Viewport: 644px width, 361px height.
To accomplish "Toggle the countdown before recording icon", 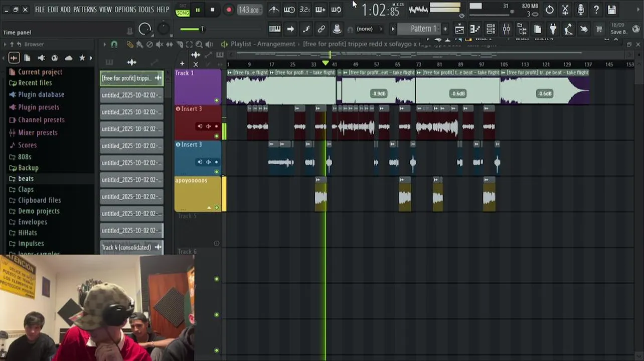I will [x=305, y=10].
